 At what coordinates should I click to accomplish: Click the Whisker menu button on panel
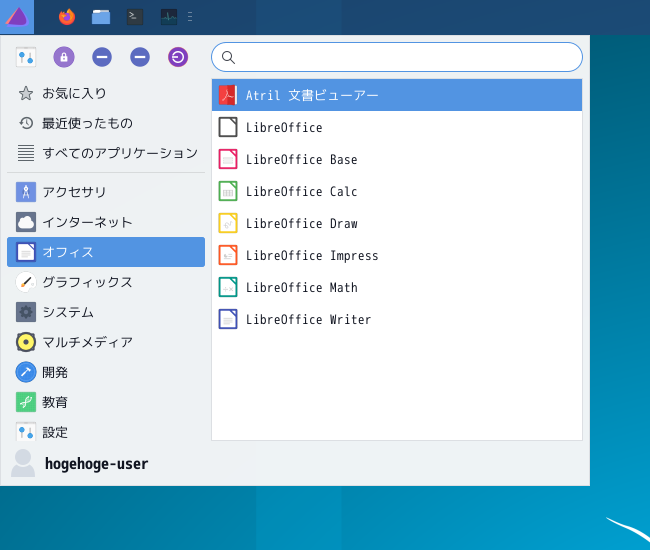coord(17,17)
